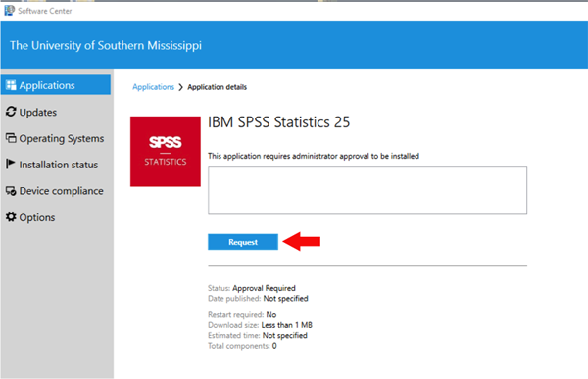
Task: Open Device compliance page
Action: [x=56, y=191]
